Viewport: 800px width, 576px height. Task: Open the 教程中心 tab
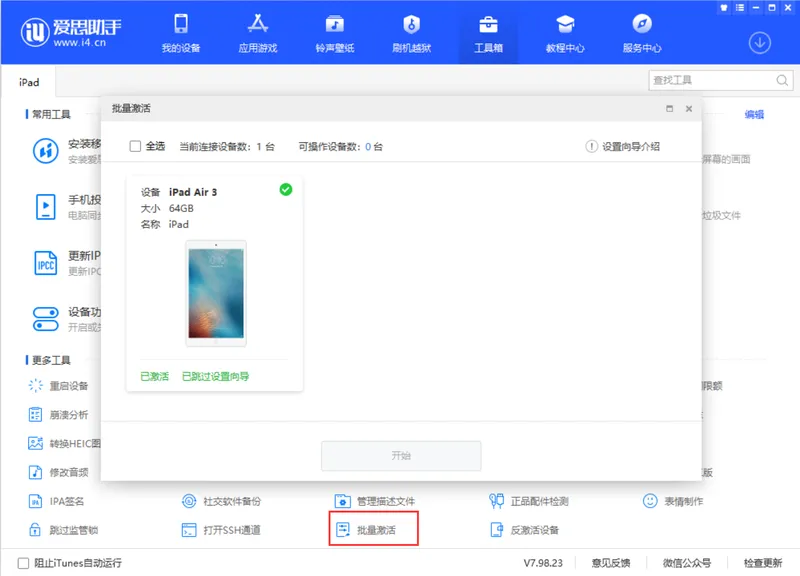coord(565,33)
